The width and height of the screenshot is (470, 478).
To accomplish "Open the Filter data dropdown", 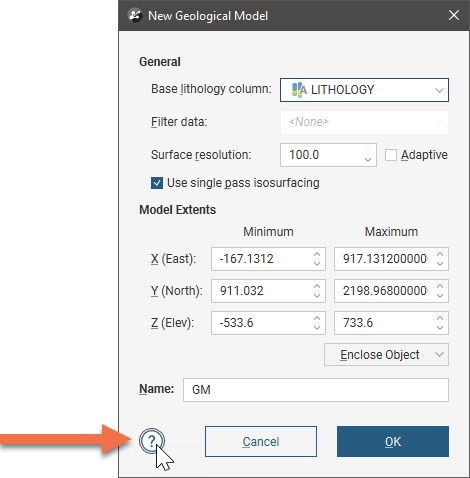I will (364, 122).
